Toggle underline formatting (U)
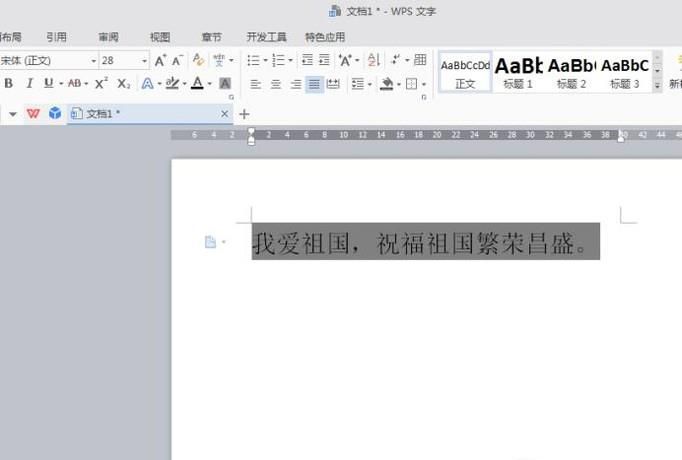Screen dimensions: 682x460 (x=49, y=83)
